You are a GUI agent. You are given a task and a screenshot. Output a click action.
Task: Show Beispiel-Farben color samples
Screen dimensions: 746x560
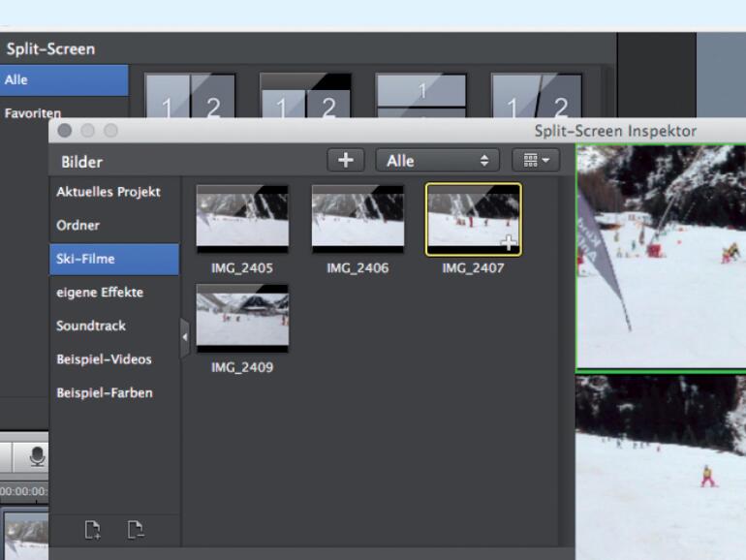[x=104, y=393]
